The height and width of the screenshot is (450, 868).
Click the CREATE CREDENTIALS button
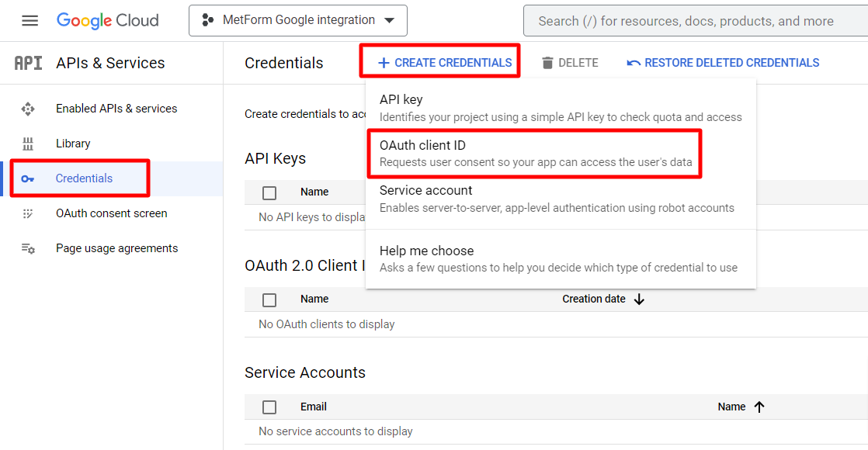point(445,63)
